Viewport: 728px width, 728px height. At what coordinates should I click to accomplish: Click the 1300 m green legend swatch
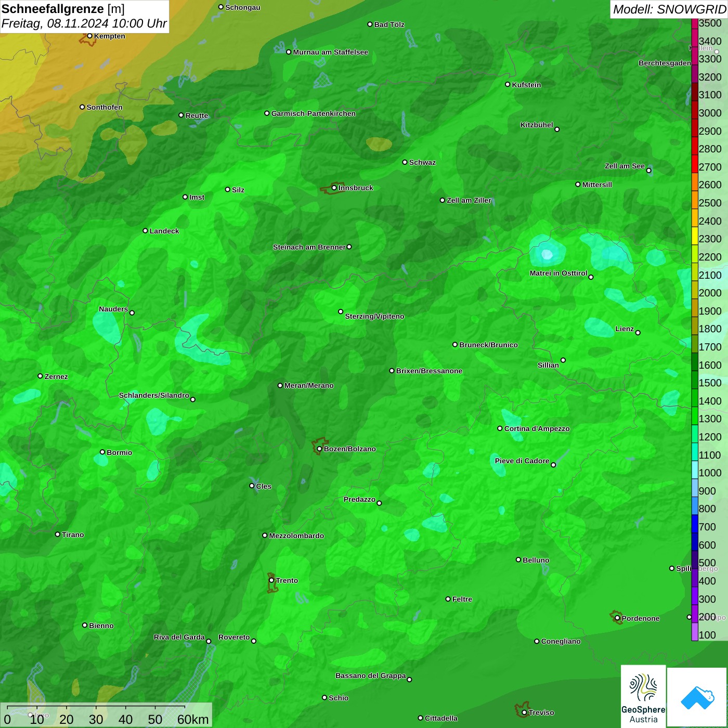point(695,415)
